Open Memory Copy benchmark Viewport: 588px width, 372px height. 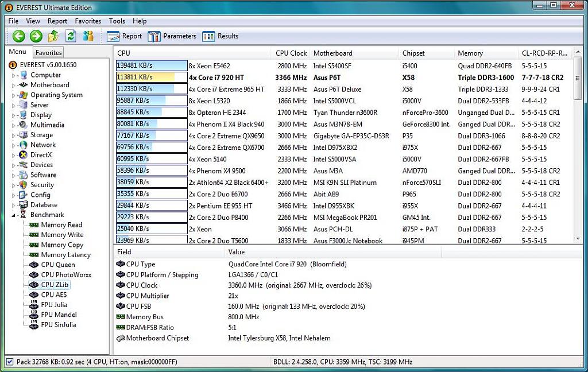[x=62, y=245]
